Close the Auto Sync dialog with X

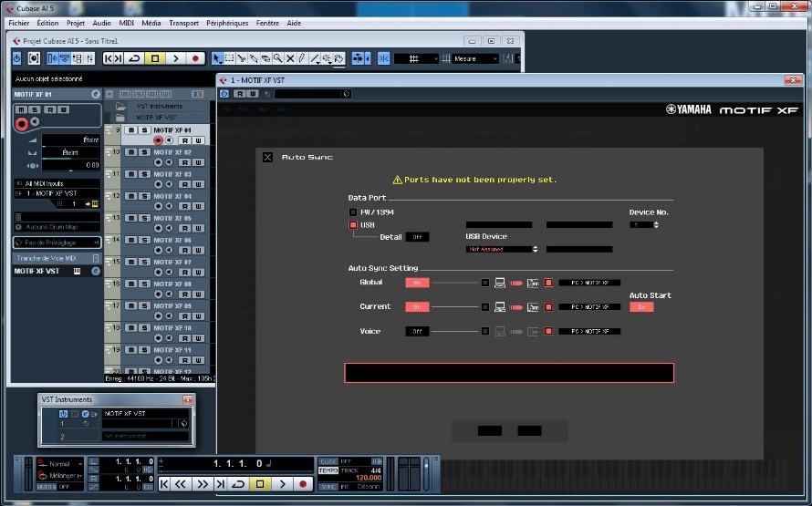(267, 157)
